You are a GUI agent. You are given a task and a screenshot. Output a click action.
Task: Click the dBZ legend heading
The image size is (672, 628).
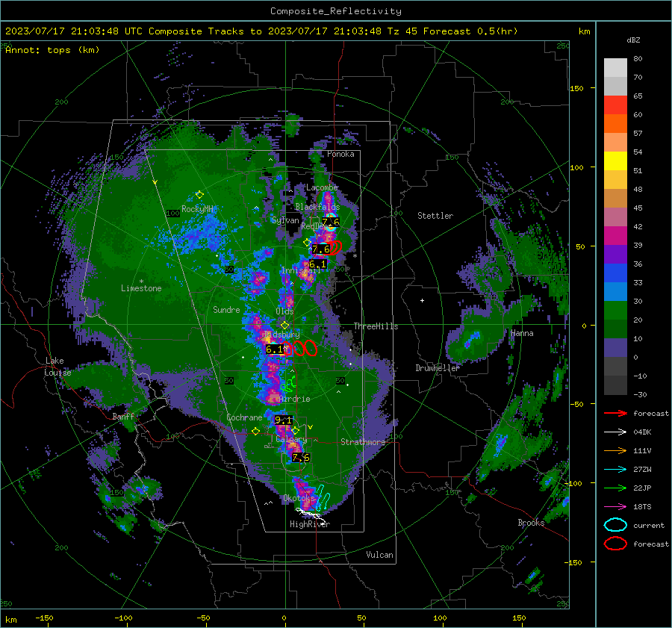(x=633, y=40)
